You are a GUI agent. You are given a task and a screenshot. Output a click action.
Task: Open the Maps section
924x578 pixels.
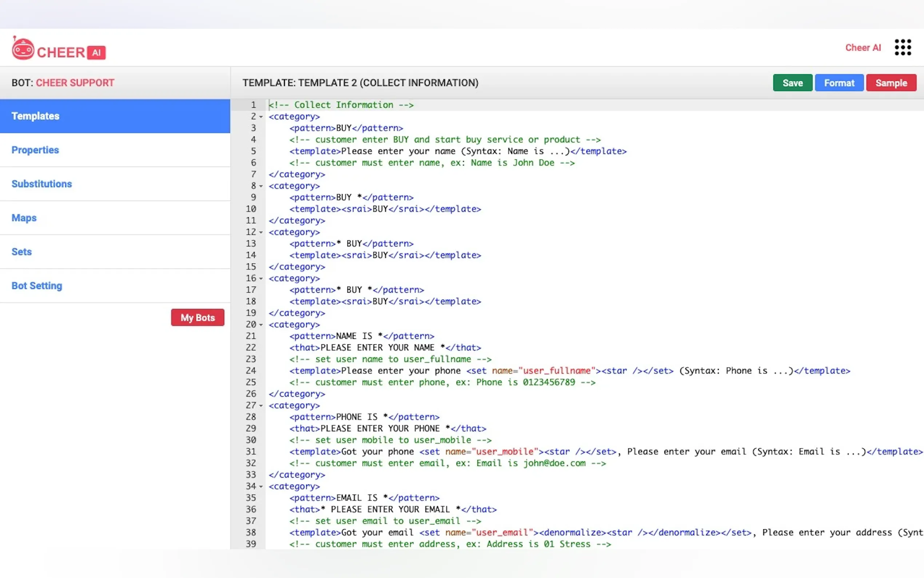[x=24, y=218]
